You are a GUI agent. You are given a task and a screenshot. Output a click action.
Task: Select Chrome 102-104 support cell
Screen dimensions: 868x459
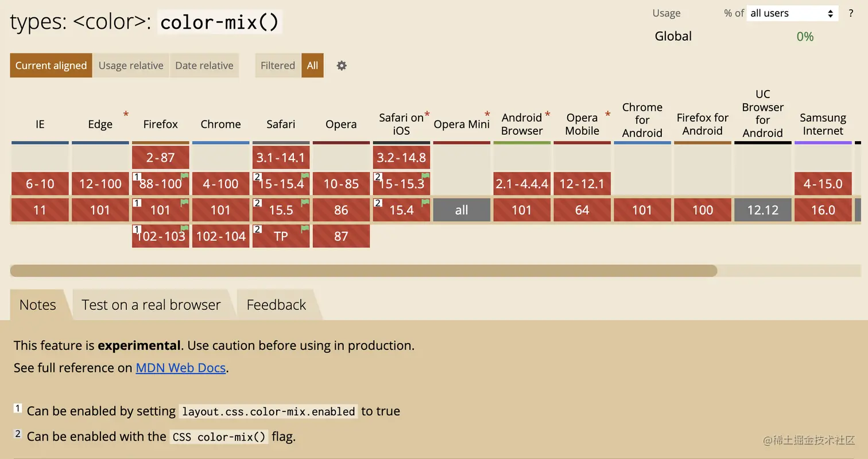click(220, 236)
